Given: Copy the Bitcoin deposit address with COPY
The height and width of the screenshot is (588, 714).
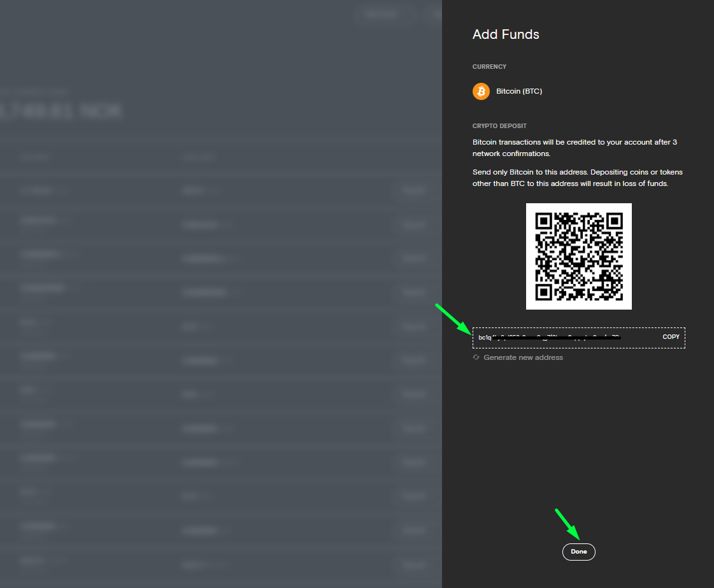Looking at the screenshot, I should tap(671, 337).
